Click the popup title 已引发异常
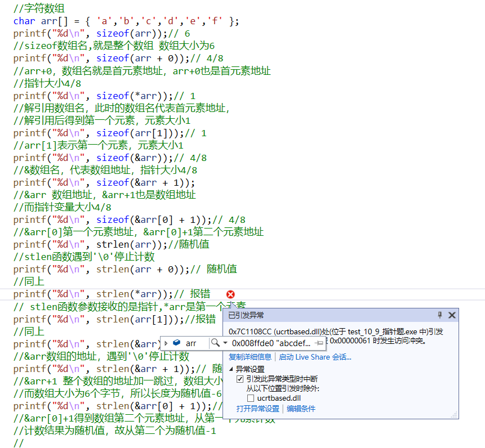 pos(246,315)
